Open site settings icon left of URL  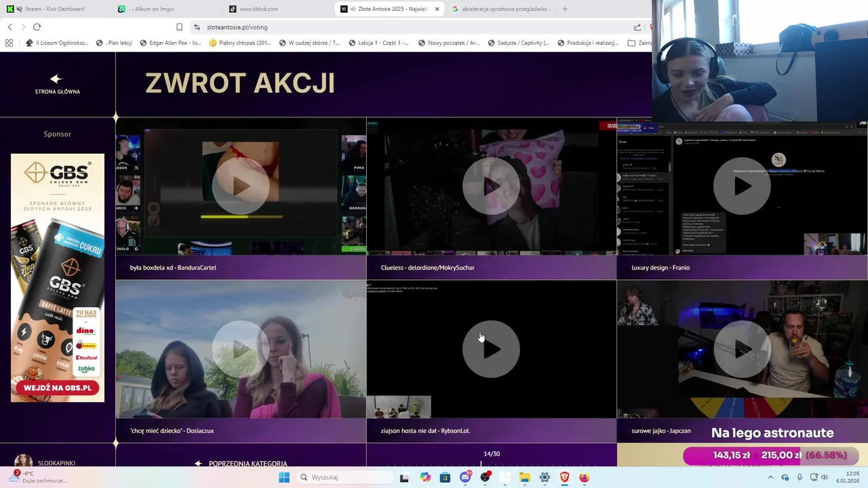point(197,27)
